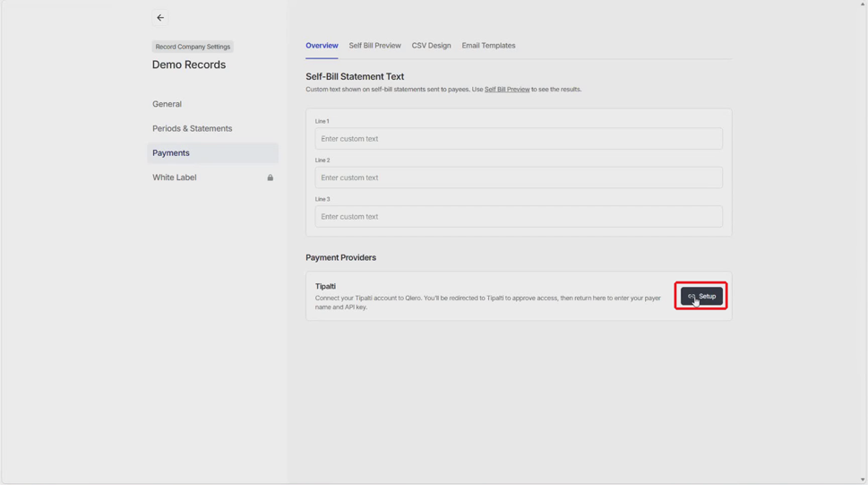Follow the Self Bill Preview inline link
Screen dimensions: 868x485
pyautogui.click(x=507, y=90)
